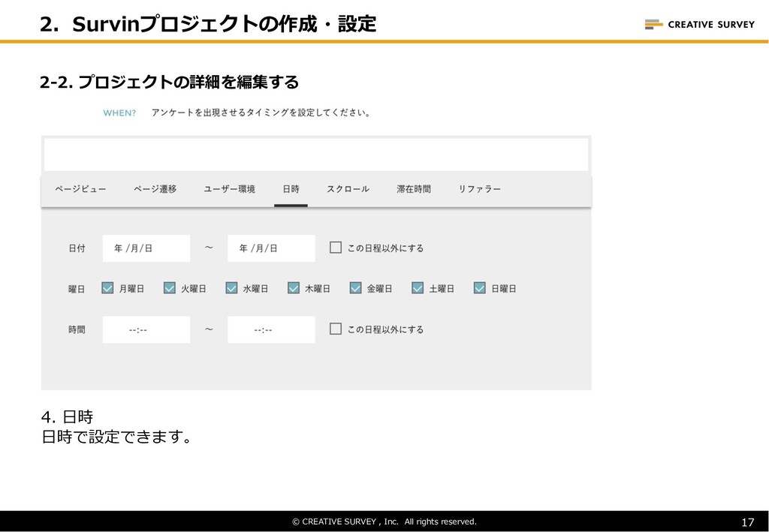Click the 日付 row label
Viewport: 769px width, 532px height.
point(77,248)
